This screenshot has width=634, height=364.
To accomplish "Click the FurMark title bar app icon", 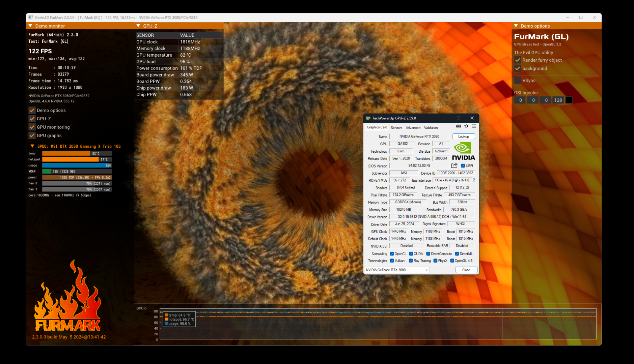I will pos(31,18).
